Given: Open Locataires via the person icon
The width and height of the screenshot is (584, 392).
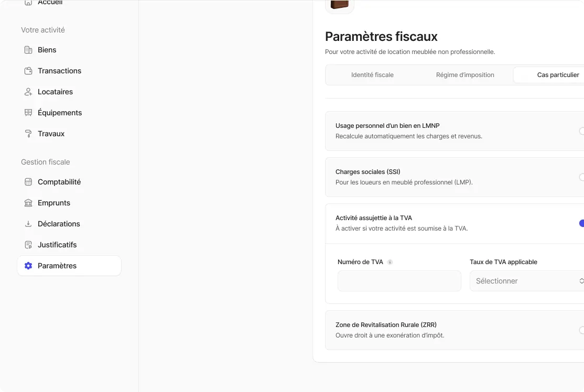Looking at the screenshot, I should point(28,92).
